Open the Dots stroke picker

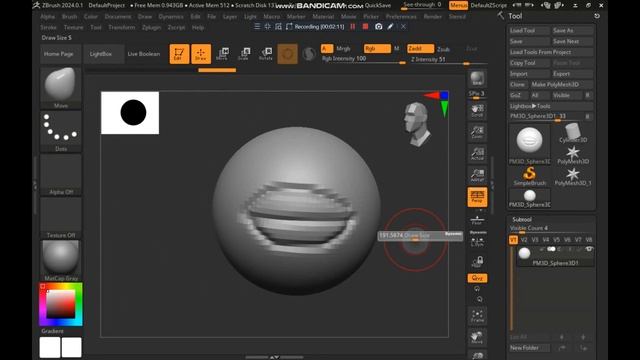tap(61, 128)
